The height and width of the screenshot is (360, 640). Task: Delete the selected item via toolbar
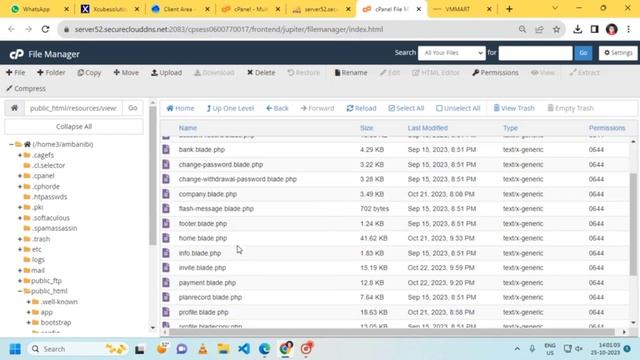pyautogui.click(x=261, y=73)
